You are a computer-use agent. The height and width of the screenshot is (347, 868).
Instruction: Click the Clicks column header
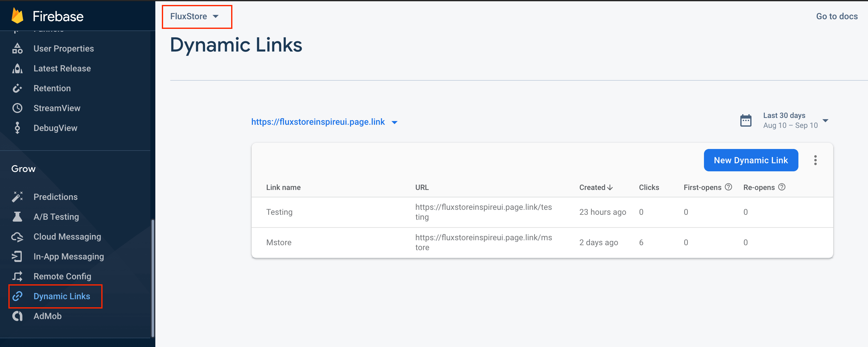coord(649,187)
